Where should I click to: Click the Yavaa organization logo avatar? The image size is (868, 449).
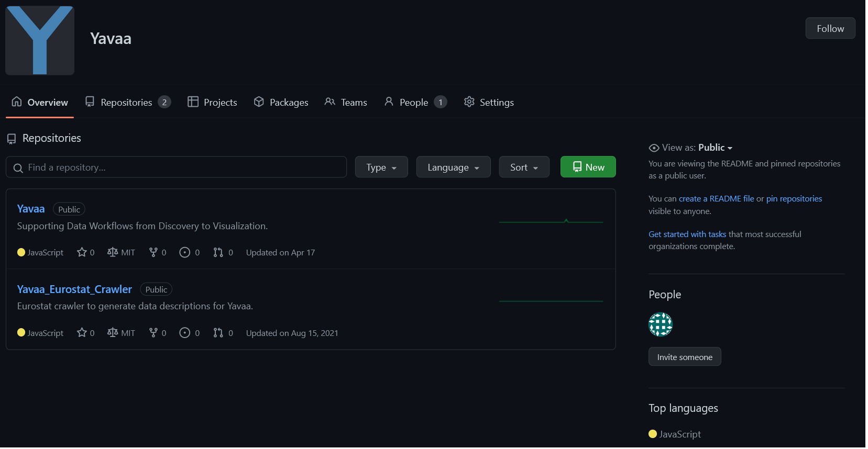[x=40, y=40]
